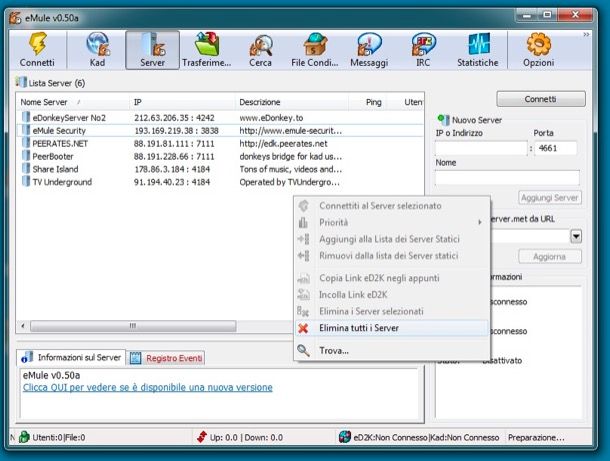Image resolution: width=610 pixels, height=461 pixels.
Task: Click the magnifier icon next to Trova
Action: [303, 351]
